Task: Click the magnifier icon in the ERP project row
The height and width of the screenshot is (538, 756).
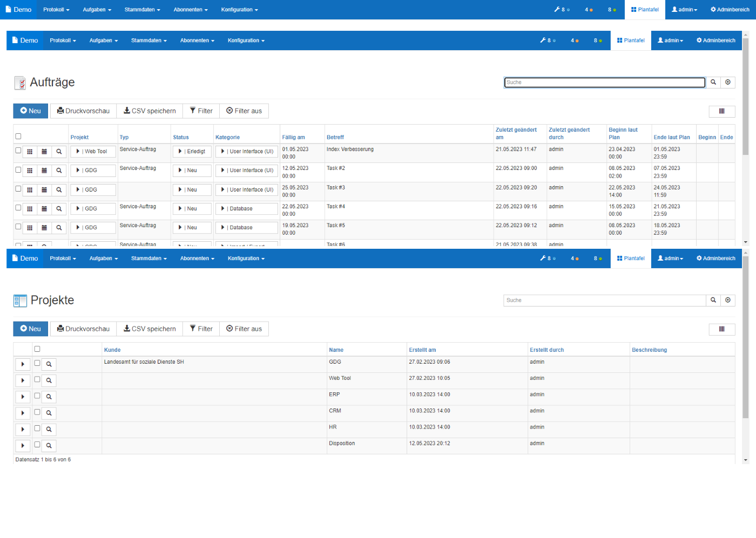Action: click(x=49, y=397)
